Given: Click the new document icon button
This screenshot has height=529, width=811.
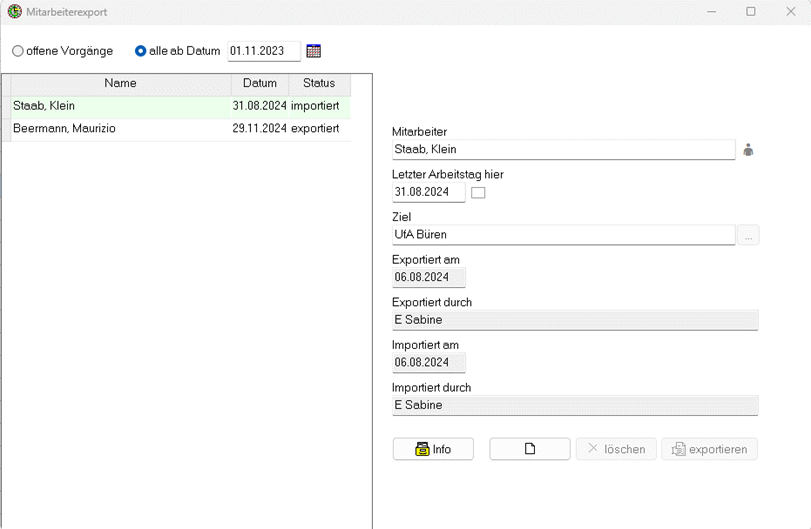Looking at the screenshot, I should click(x=530, y=449).
